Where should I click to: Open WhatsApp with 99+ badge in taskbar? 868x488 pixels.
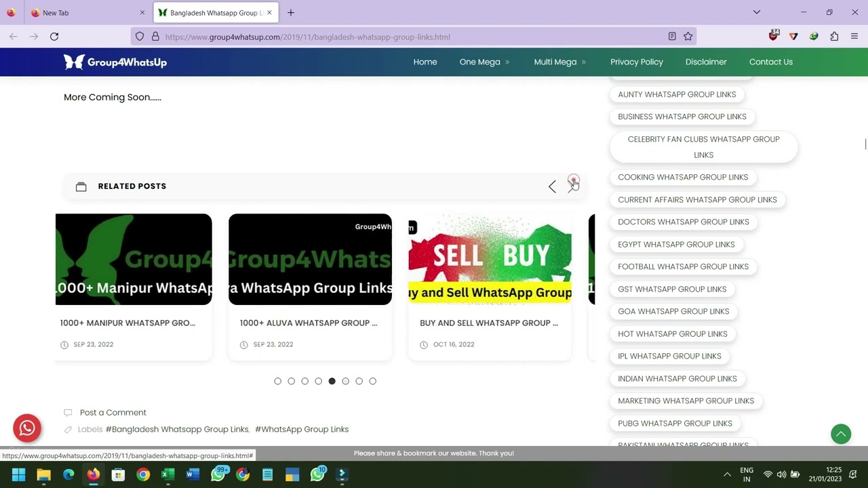218,474
